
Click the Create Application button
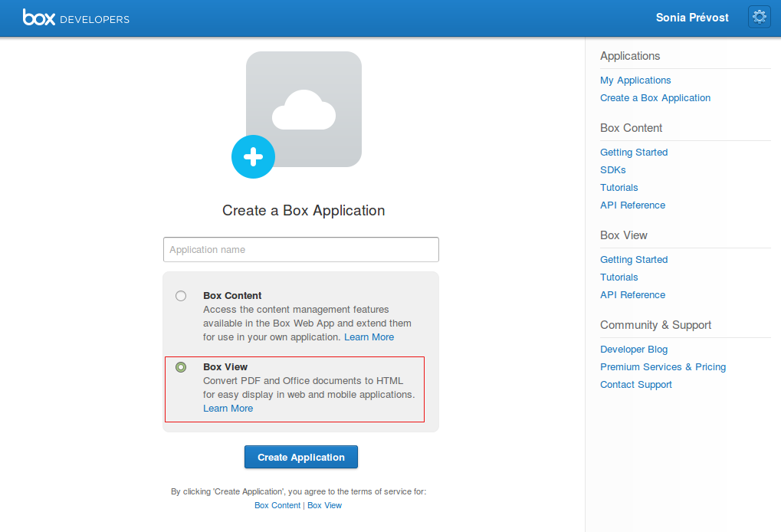point(301,458)
